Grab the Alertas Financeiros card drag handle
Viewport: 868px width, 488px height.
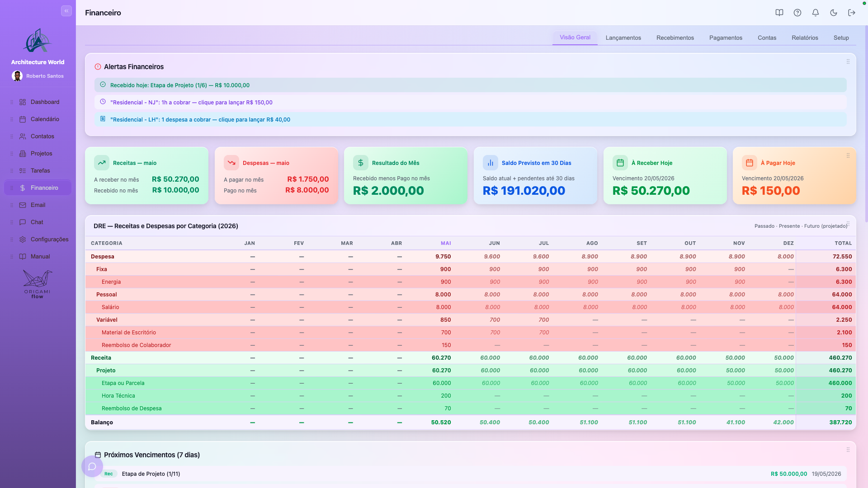click(x=848, y=62)
